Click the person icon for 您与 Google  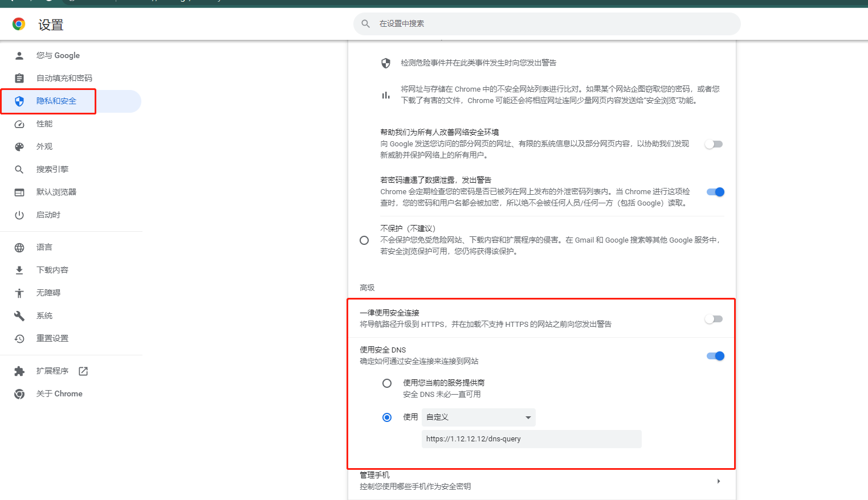tap(19, 55)
